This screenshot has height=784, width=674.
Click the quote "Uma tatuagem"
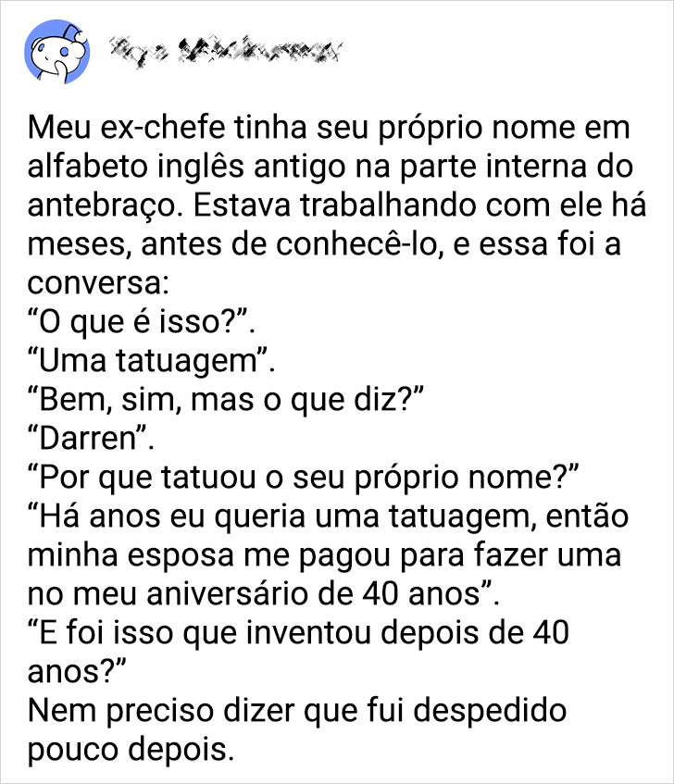point(152,362)
